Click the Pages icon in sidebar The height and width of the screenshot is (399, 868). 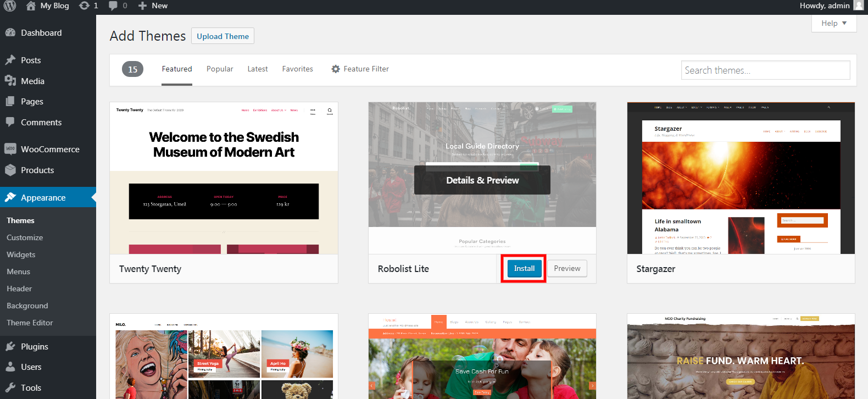(10, 101)
